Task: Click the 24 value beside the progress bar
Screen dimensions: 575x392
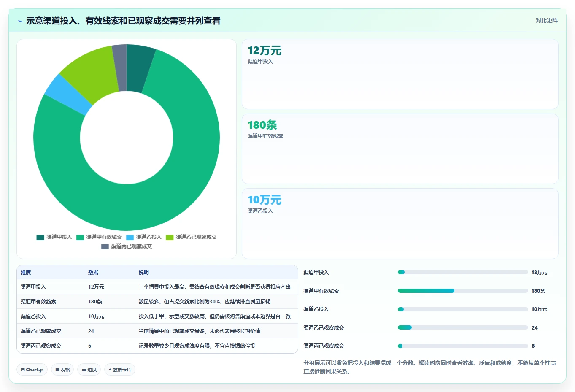Action: pyautogui.click(x=535, y=328)
